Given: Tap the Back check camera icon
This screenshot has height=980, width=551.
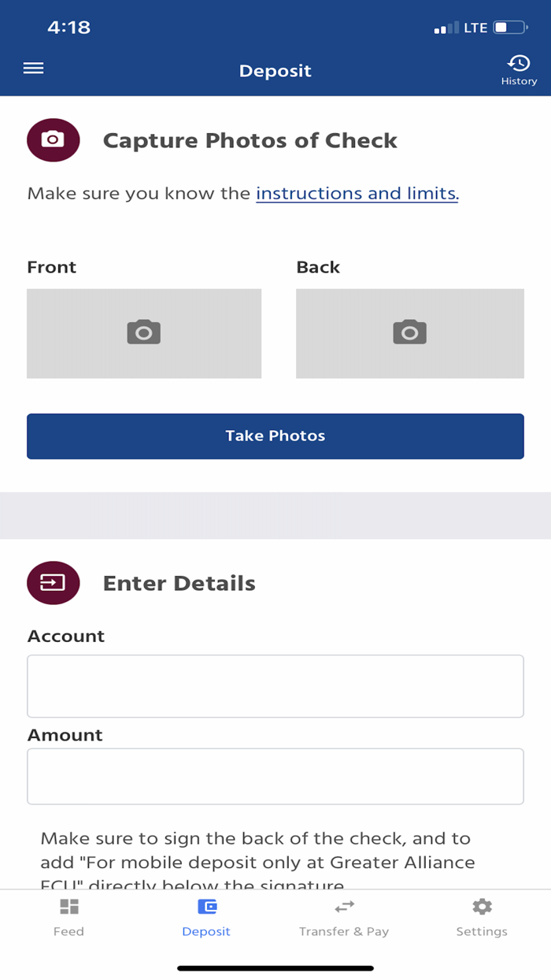Looking at the screenshot, I should coord(409,332).
